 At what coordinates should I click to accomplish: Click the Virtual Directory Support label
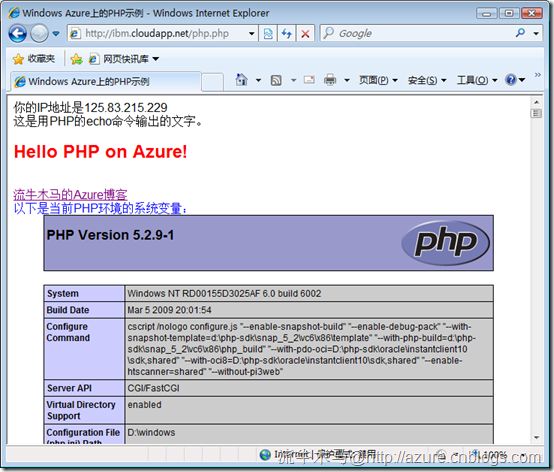tap(81, 410)
